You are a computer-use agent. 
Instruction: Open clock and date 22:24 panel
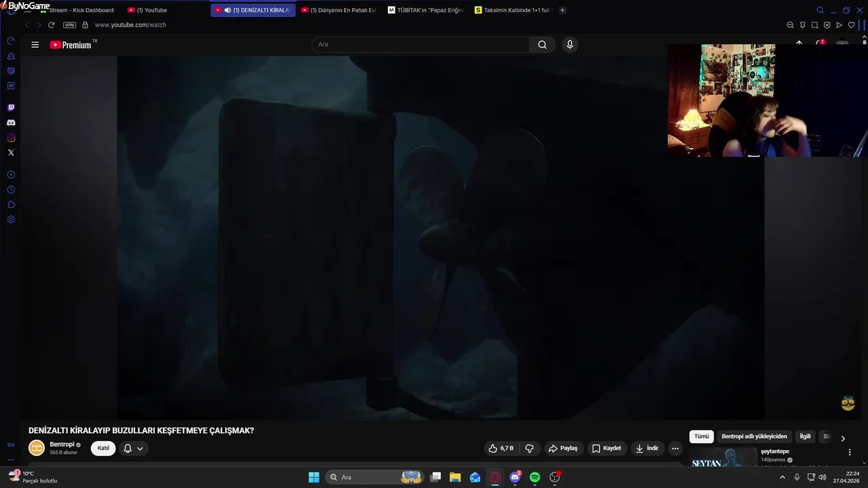tap(848, 477)
